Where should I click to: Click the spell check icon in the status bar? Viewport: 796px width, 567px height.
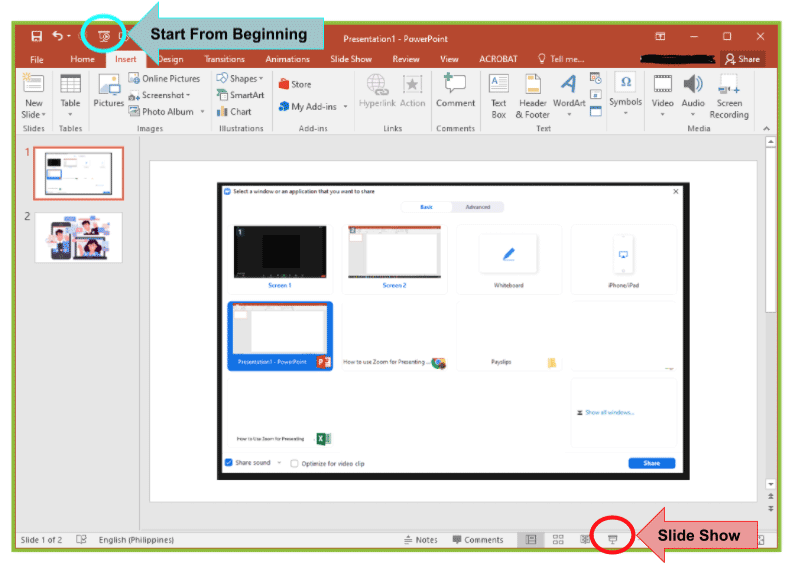point(81,540)
